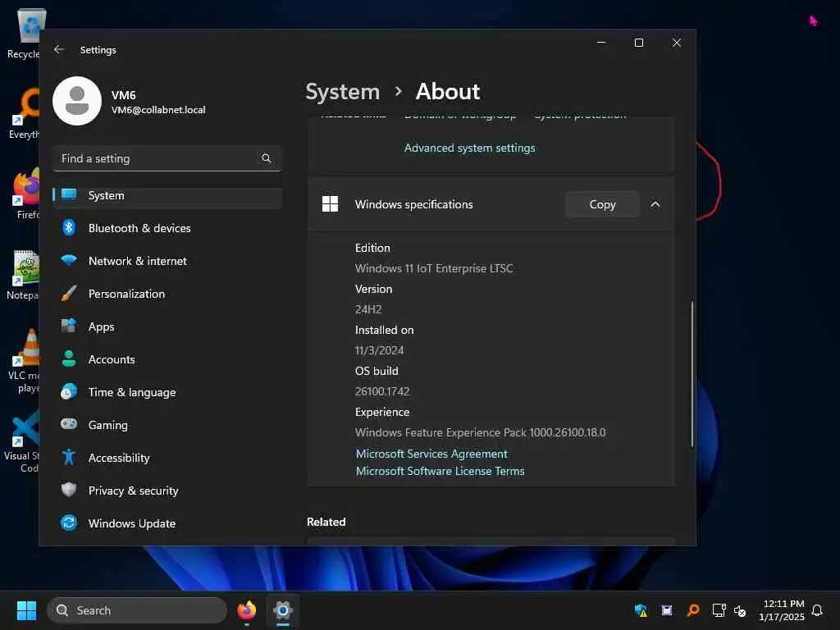Open notifications via the bell icon

point(817,610)
